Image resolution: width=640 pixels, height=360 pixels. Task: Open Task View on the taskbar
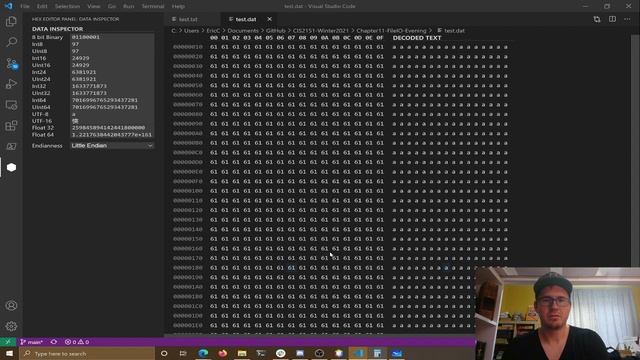(183, 353)
